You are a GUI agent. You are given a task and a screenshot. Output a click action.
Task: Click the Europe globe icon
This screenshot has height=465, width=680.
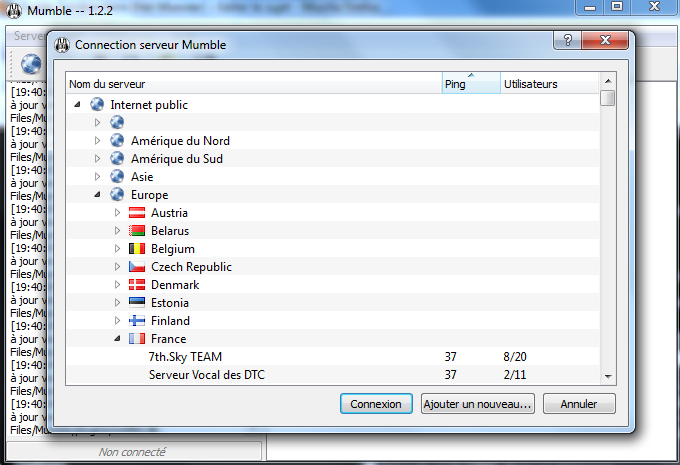(x=117, y=194)
